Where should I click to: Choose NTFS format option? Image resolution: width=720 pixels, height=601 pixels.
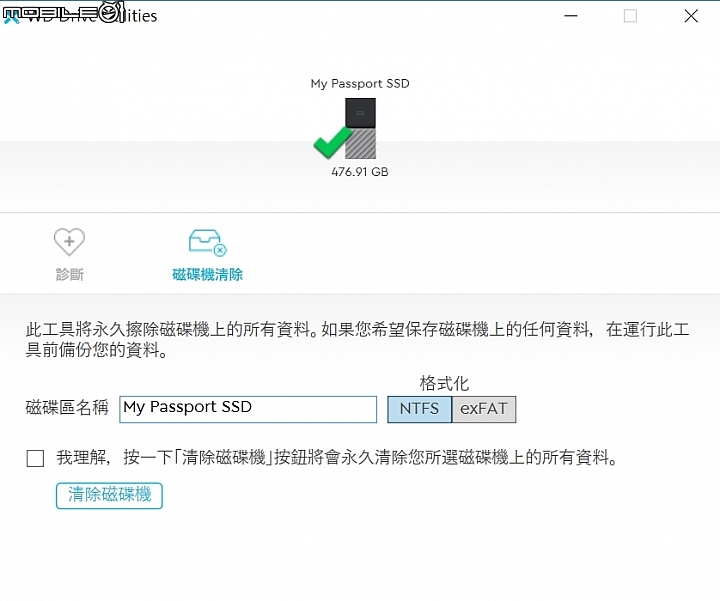click(420, 409)
